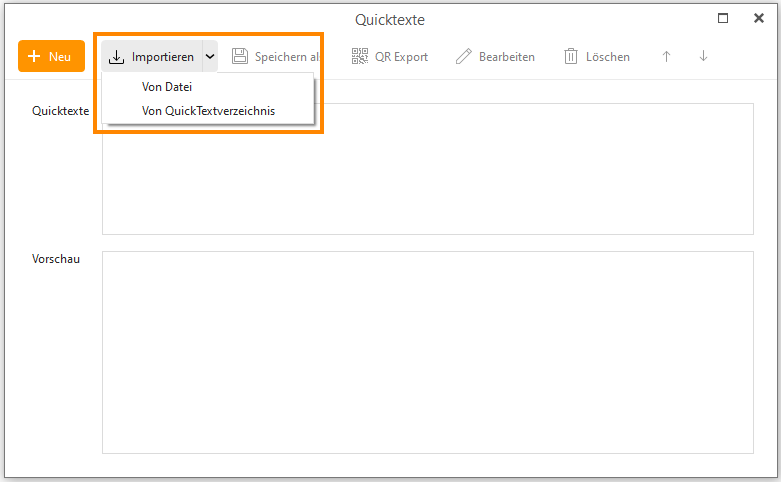This screenshot has height=482, width=781.
Task: Click inside the Vorschau preview area
Action: pyautogui.click(x=427, y=352)
